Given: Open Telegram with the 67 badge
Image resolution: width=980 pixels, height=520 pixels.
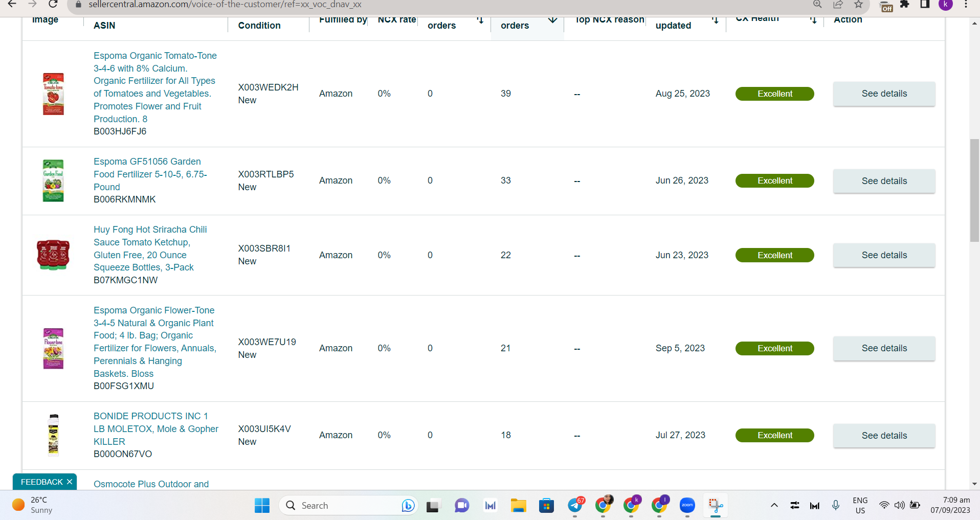Looking at the screenshot, I should [x=575, y=506].
